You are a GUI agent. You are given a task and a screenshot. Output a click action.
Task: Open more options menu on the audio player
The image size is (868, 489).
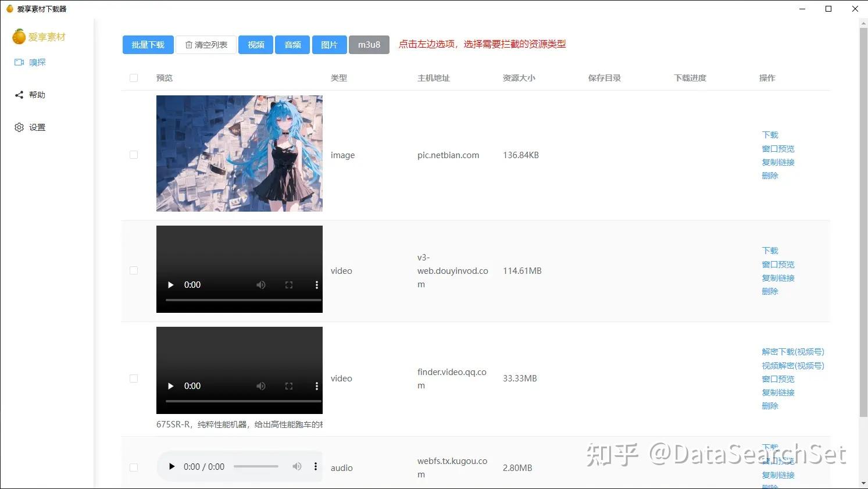316,466
